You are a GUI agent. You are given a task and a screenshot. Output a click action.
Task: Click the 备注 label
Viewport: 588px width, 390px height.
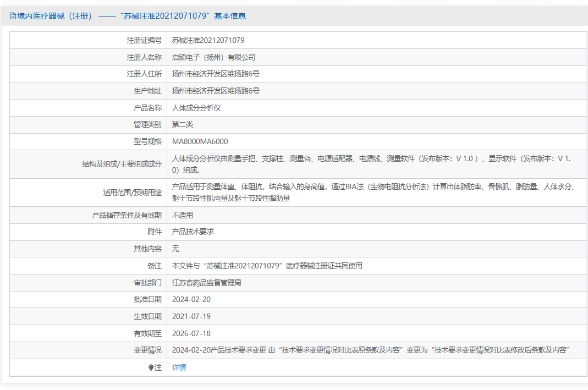155,266
